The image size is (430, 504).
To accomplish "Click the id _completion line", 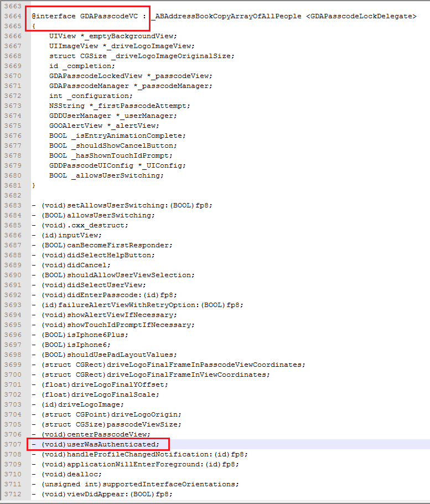I will 82,66.
